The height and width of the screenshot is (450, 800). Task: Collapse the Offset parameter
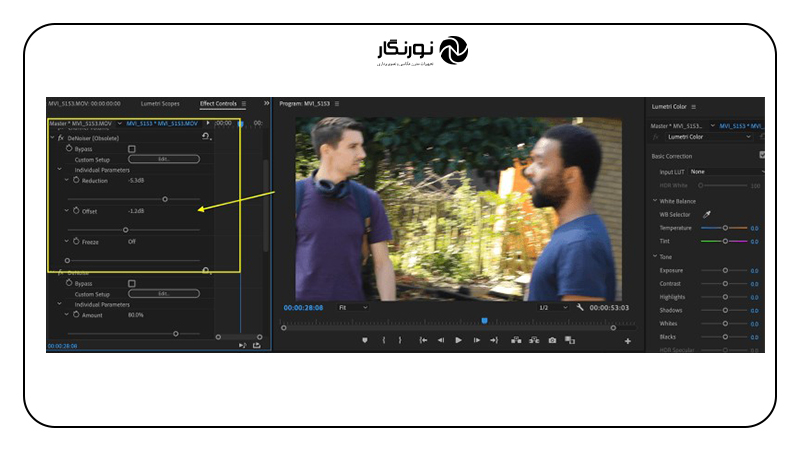tap(67, 211)
